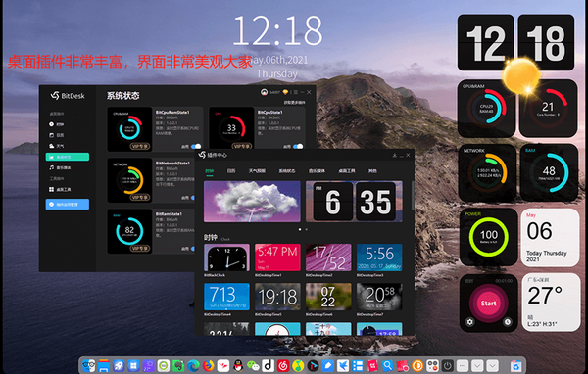Switch to 系统状态 tab in plugin center
This screenshot has height=374, width=588.
coord(287,171)
